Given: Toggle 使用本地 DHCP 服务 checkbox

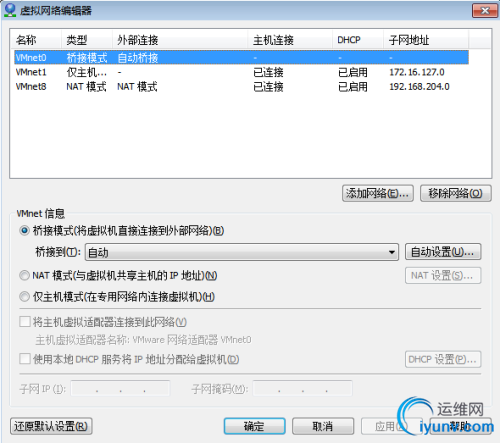Looking at the screenshot, I should point(25,359).
